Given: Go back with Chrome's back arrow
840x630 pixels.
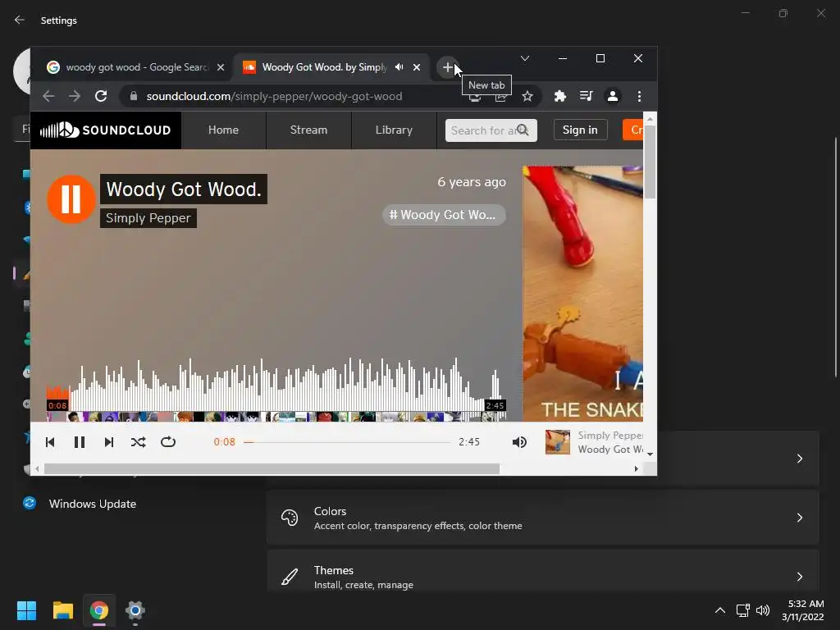Looking at the screenshot, I should (48, 97).
